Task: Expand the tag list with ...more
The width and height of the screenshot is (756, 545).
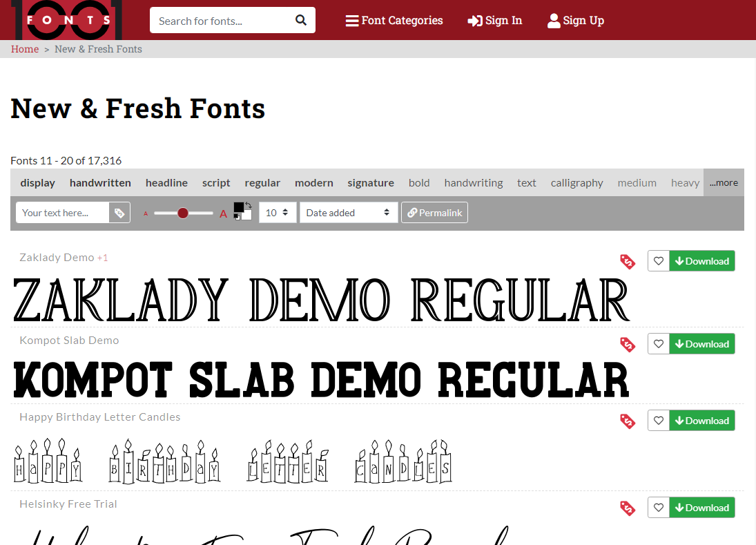Action: pyautogui.click(x=724, y=183)
